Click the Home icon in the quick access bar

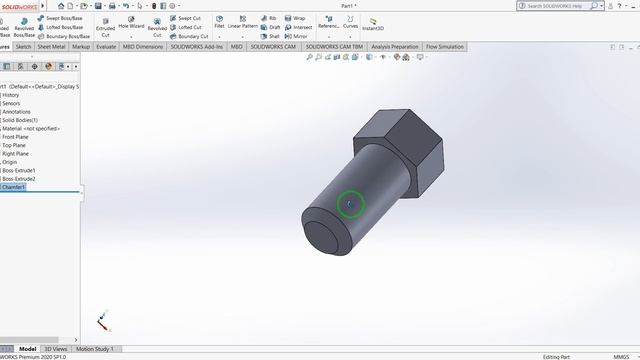pyautogui.click(x=61, y=6)
